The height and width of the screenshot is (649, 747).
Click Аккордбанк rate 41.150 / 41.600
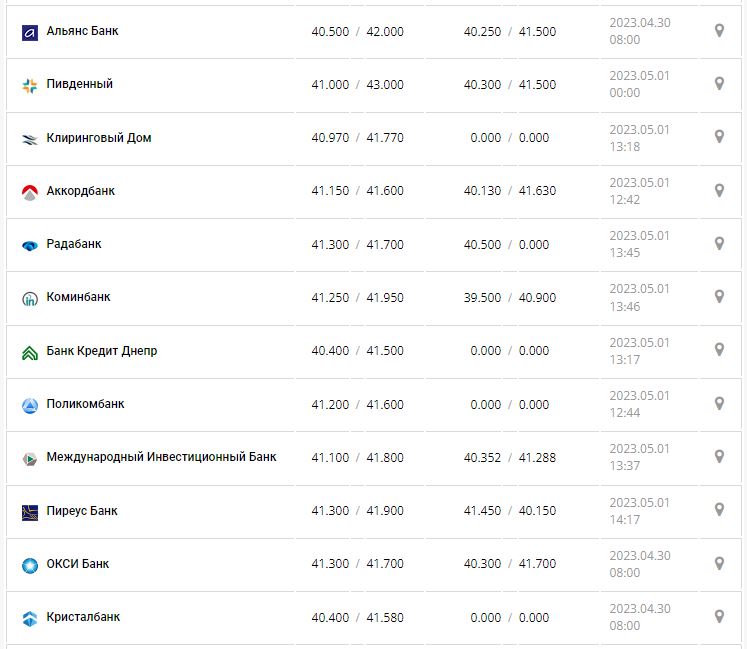click(357, 191)
